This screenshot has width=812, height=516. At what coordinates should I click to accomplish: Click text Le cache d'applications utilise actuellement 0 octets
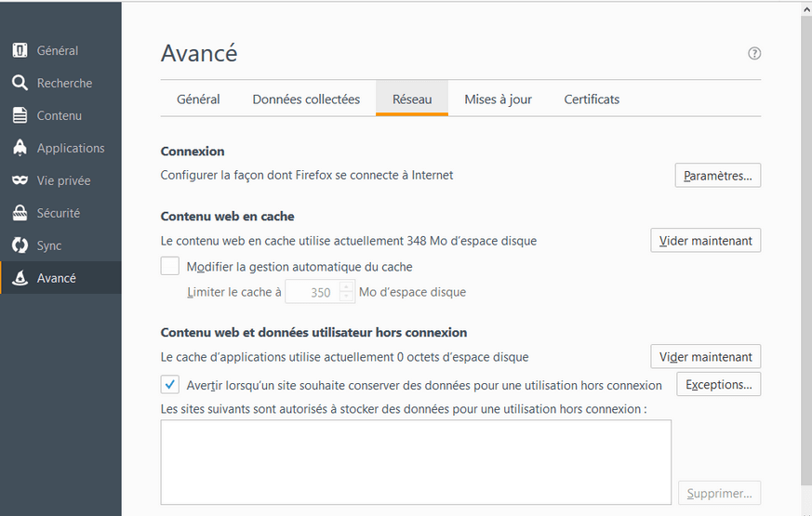(344, 357)
